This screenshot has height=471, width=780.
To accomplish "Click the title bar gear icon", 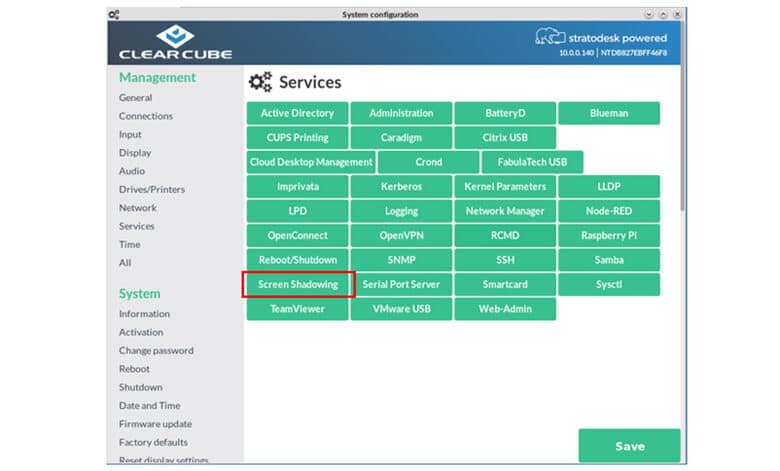I will (114, 14).
